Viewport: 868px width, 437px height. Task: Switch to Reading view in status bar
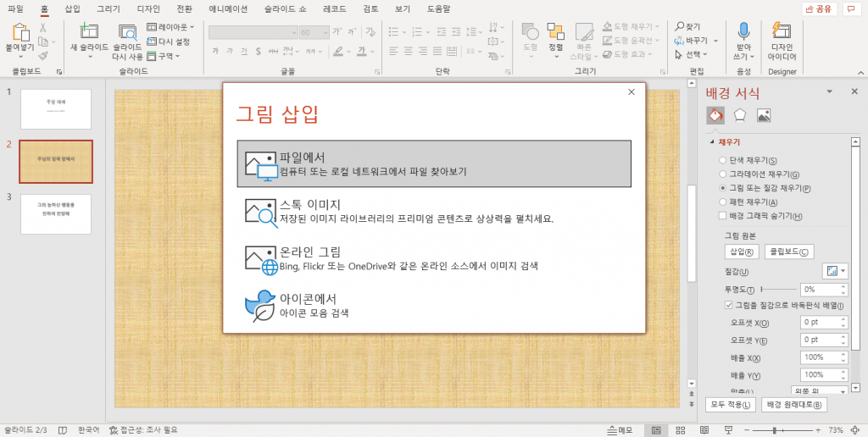(x=704, y=430)
